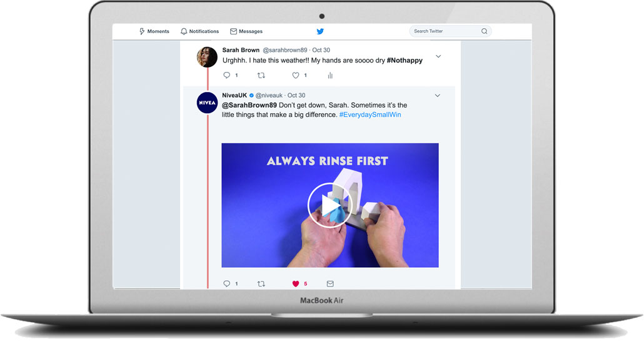Viewport: 644px width, 341px height.
Task: View analytics for Sarah Brown's tweet
Action: click(330, 75)
